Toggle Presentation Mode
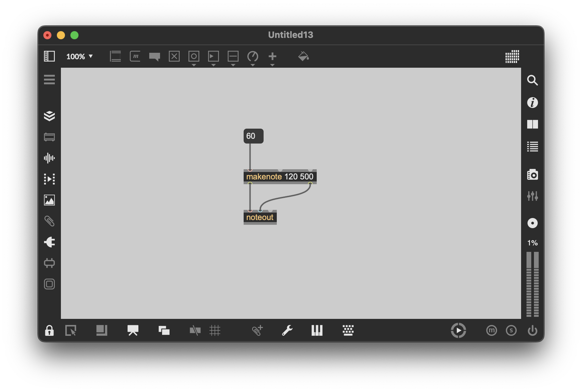The height and width of the screenshot is (392, 582). coord(132,330)
